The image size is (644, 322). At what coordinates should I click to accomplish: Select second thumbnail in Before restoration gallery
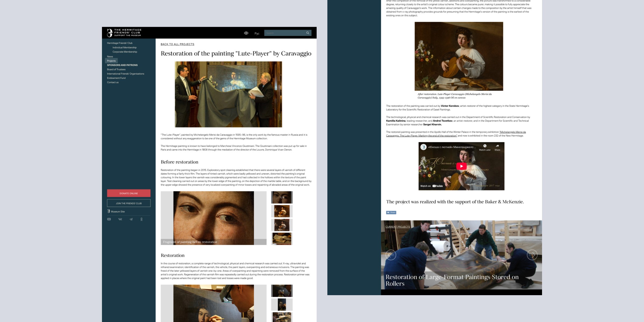(282, 211)
